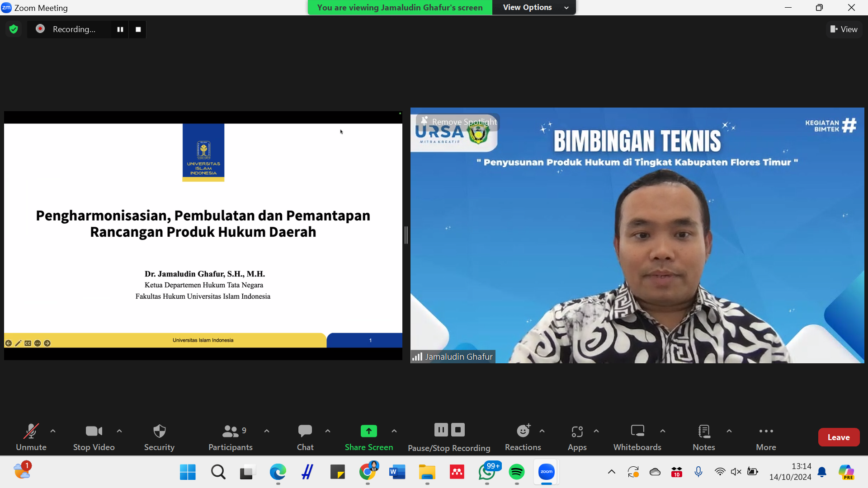The image size is (868, 488).
Task: Open the View layout menu
Action: point(844,29)
